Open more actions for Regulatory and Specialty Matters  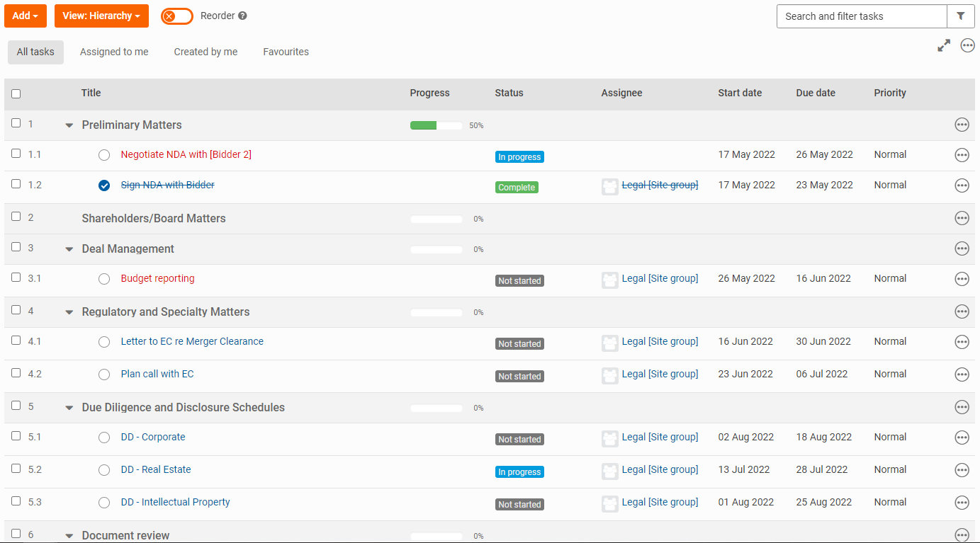962,311
